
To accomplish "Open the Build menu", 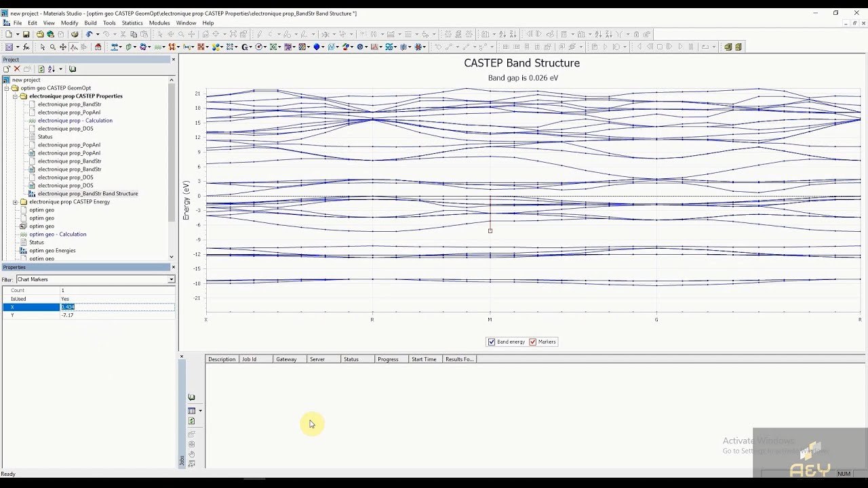I will [x=90, y=23].
